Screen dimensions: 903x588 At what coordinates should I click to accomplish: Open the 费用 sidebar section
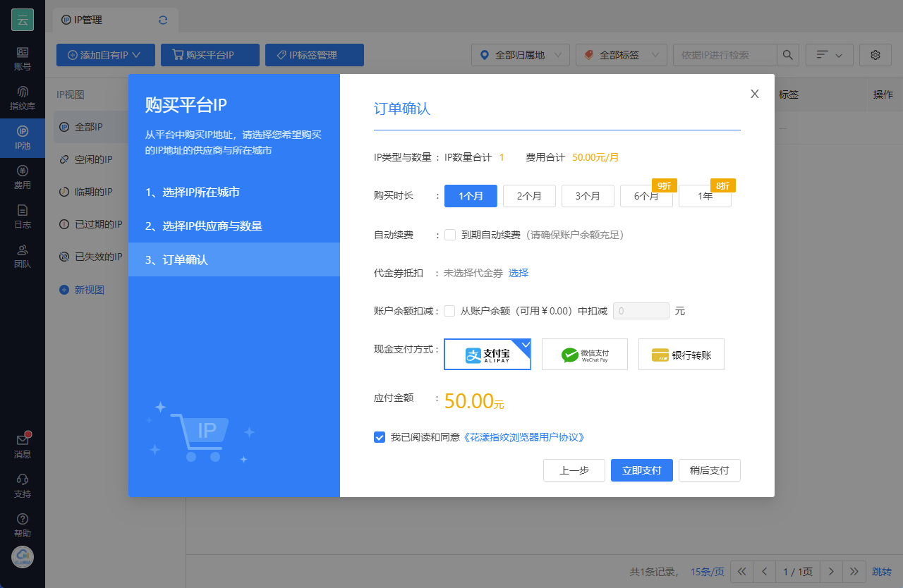pyautogui.click(x=23, y=178)
